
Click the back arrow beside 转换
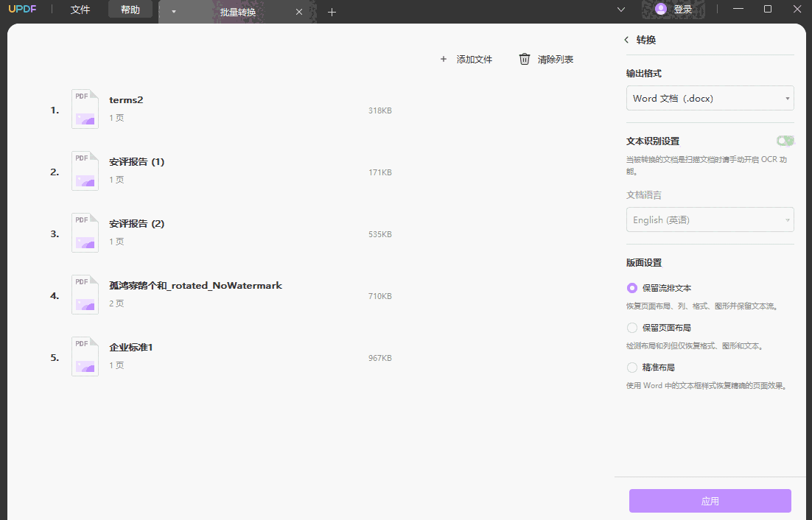(627, 40)
